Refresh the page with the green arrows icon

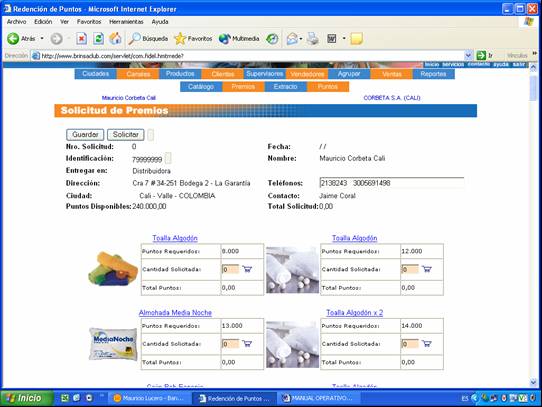(x=99, y=39)
